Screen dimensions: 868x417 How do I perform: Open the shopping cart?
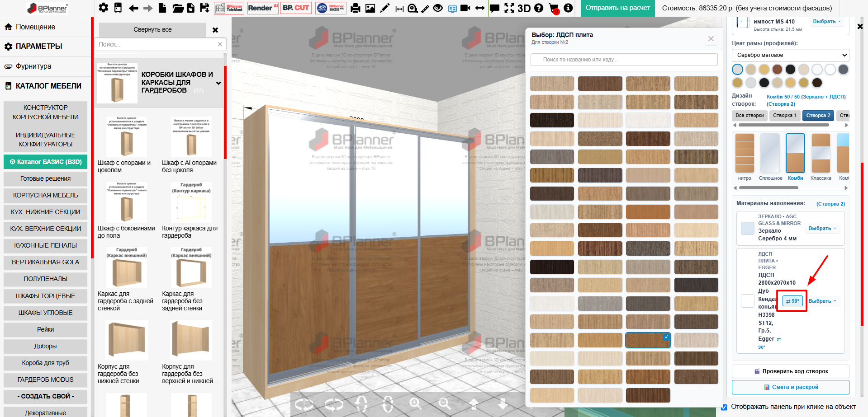click(x=554, y=8)
